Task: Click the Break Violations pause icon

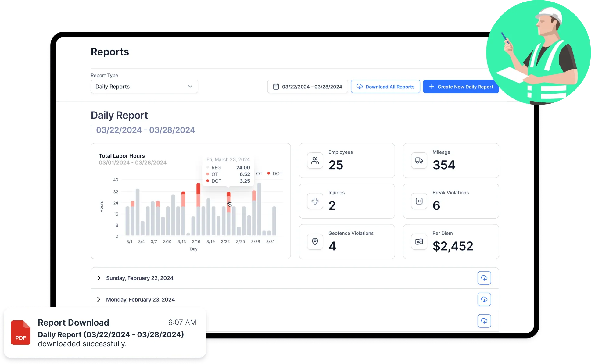Action: coord(419,201)
